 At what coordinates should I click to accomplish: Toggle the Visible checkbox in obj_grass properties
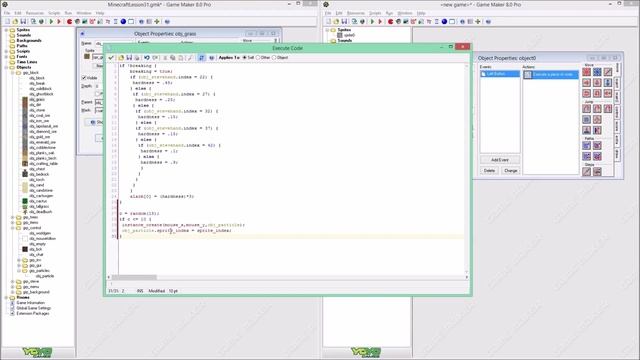point(84,78)
